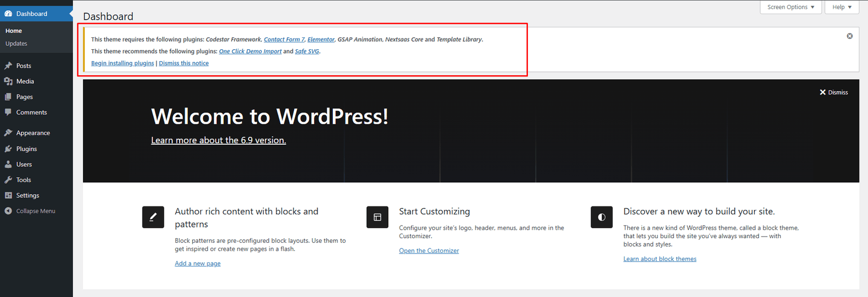
Task: Dismiss the plugin notice with X icon
Action: 849,36
